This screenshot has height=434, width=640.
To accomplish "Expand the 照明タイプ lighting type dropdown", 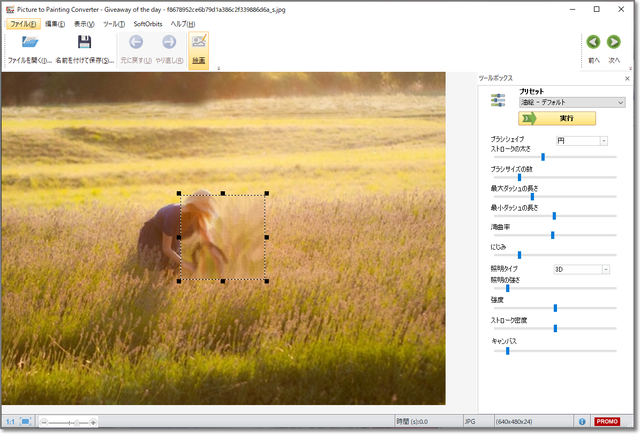I will click(606, 269).
